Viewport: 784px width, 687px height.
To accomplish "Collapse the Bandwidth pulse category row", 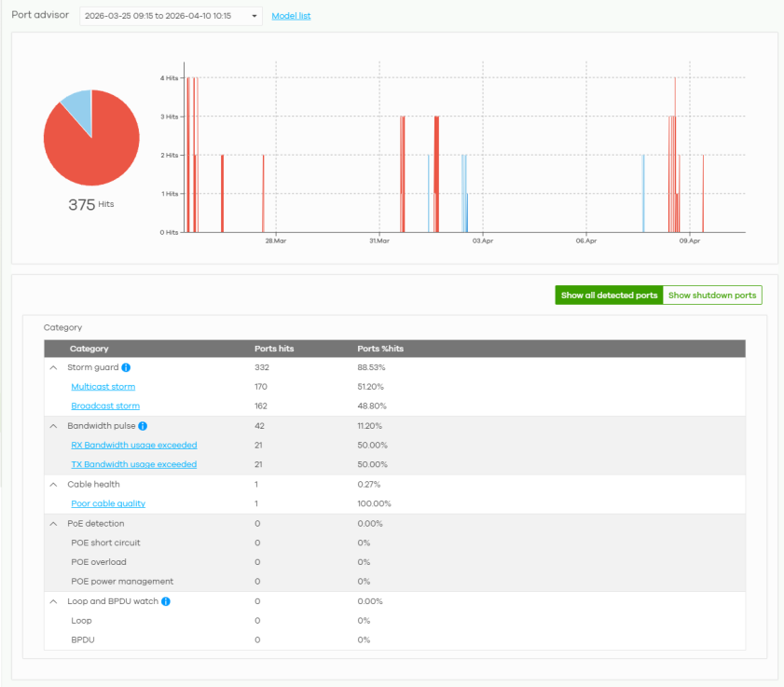I will pos(53,426).
